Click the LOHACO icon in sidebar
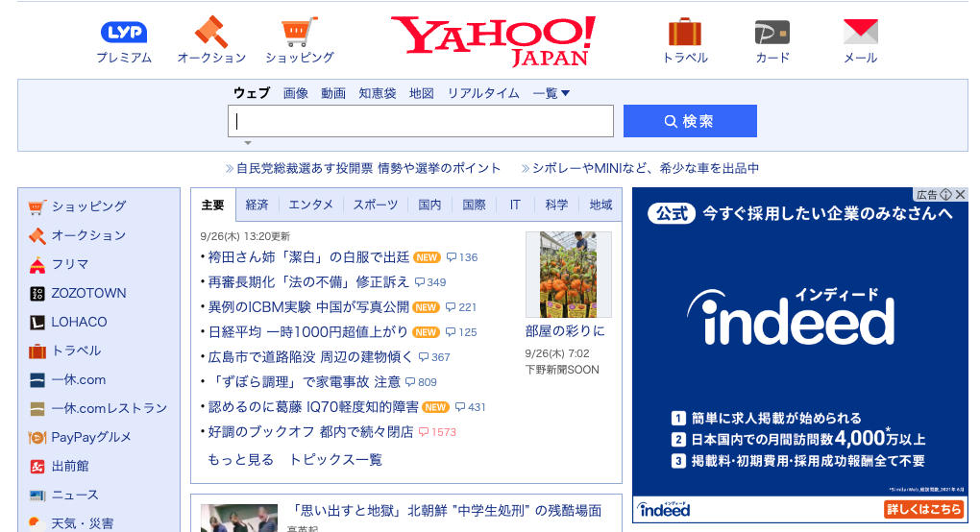The width and height of the screenshot is (980, 532). tap(37, 323)
